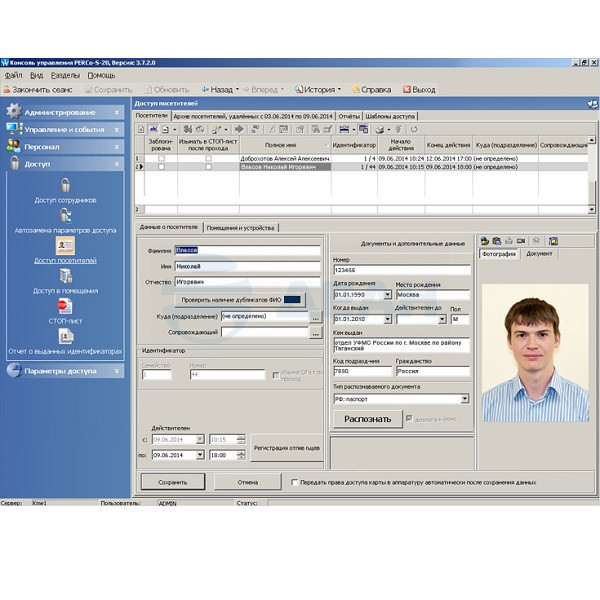
Task: Click the Выход exit button in toolbar
Action: coord(419,89)
